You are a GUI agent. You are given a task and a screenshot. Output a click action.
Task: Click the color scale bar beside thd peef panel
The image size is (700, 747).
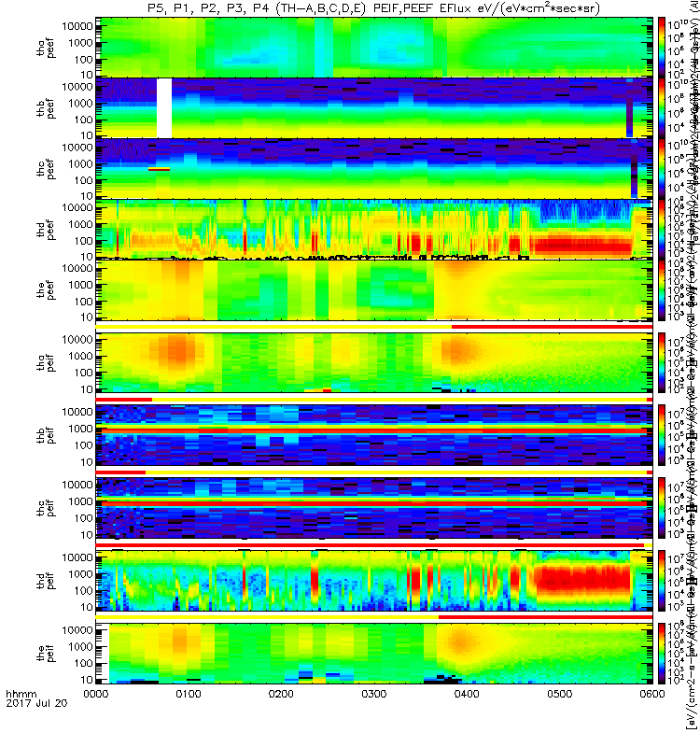[x=662, y=229]
